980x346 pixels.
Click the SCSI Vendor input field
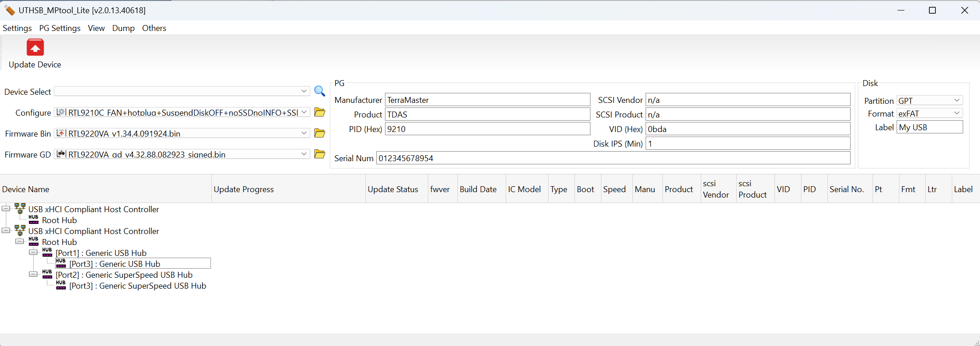tap(748, 100)
